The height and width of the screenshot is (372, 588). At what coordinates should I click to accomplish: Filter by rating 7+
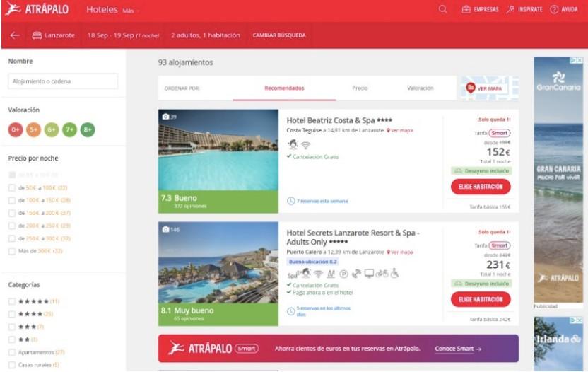[x=69, y=130]
